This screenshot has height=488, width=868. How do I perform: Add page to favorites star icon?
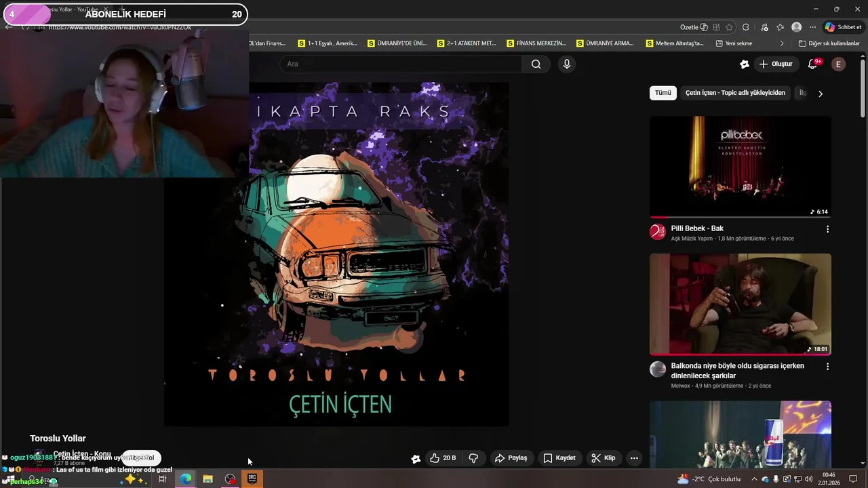click(730, 27)
